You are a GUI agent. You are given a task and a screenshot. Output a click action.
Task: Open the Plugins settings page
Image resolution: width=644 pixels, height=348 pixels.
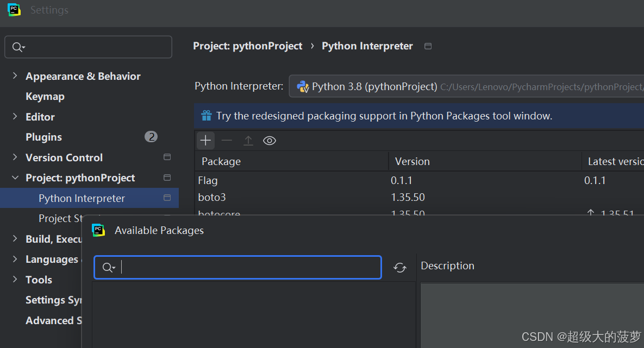44,137
